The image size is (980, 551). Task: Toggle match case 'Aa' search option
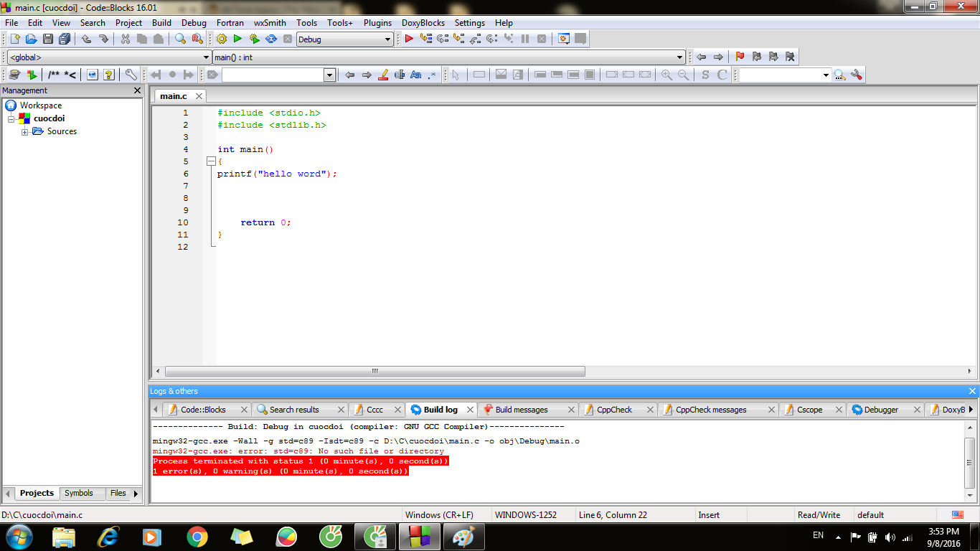point(415,75)
